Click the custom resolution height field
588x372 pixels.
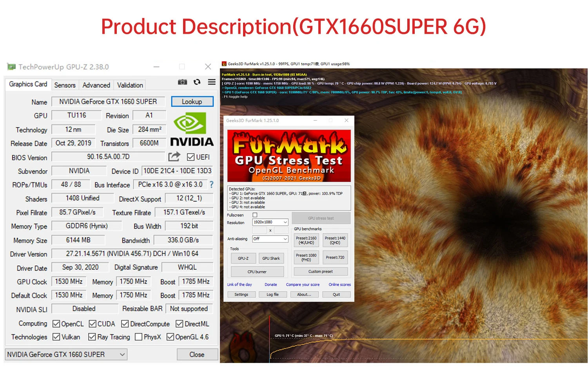click(281, 230)
